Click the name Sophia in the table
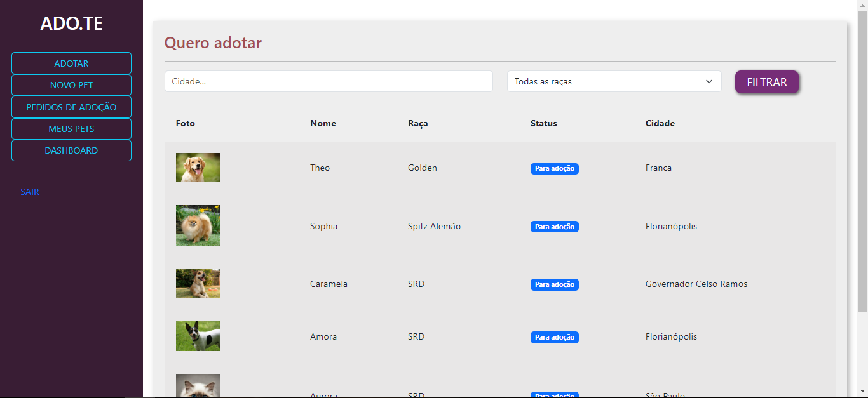 pyautogui.click(x=323, y=226)
